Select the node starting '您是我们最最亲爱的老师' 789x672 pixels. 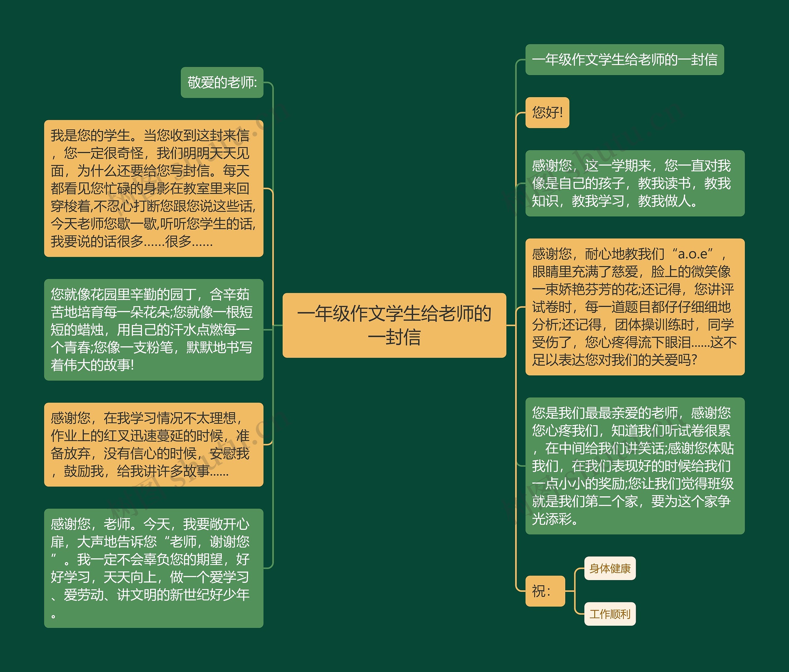coord(635,465)
